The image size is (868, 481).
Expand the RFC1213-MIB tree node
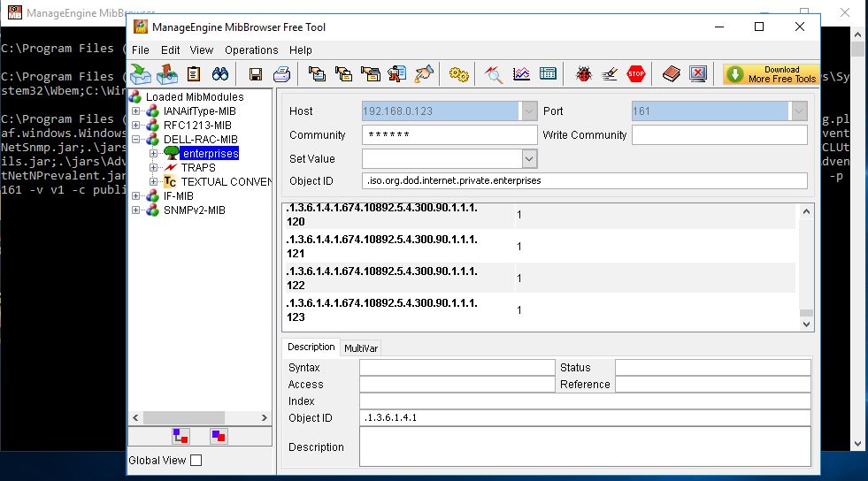click(135, 126)
